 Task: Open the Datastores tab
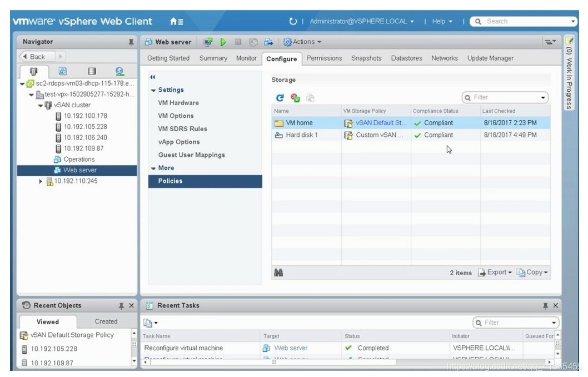coord(406,58)
